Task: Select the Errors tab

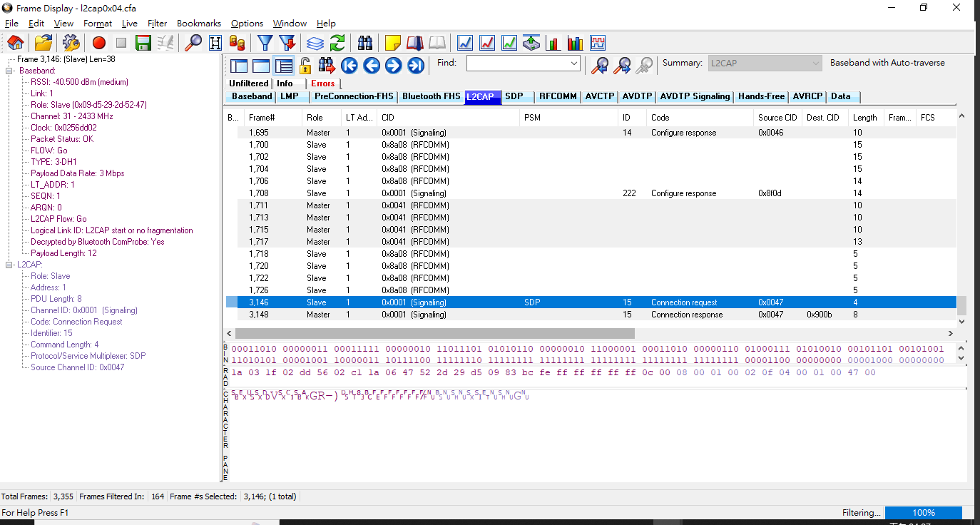Action: (322, 83)
